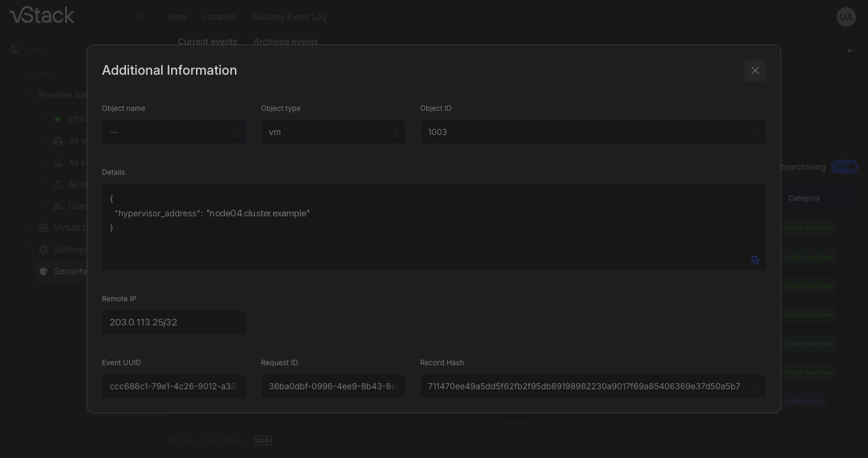Click the Remote IP field 203.0.113.25/32
The width and height of the screenshot is (868, 458).
(x=174, y=322)
